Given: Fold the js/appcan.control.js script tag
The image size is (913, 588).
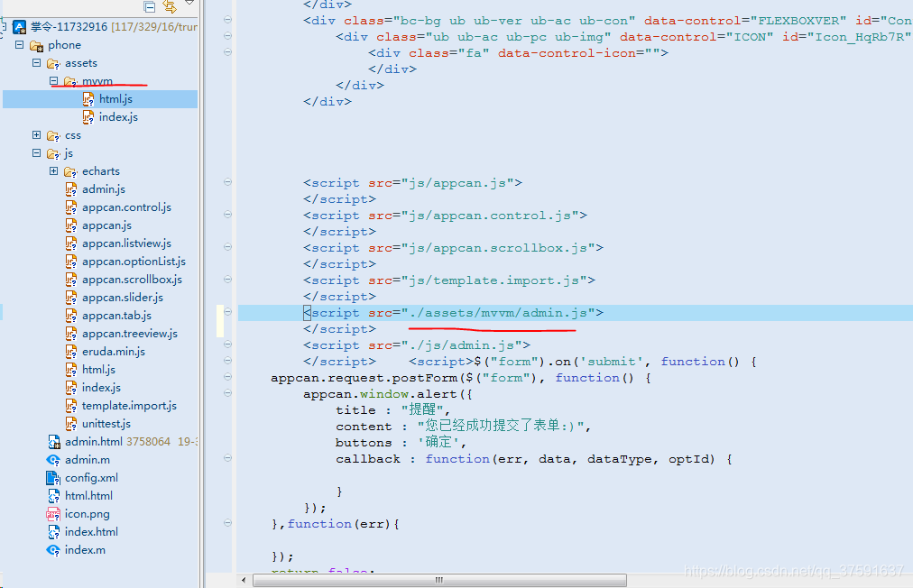Looking at the screenshot, I should point(227,215).
